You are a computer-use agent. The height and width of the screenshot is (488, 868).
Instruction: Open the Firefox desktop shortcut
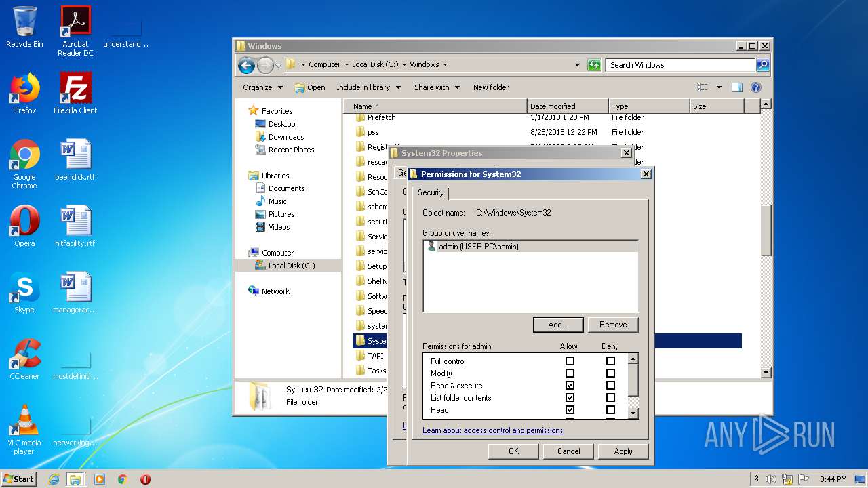(24, 94)
